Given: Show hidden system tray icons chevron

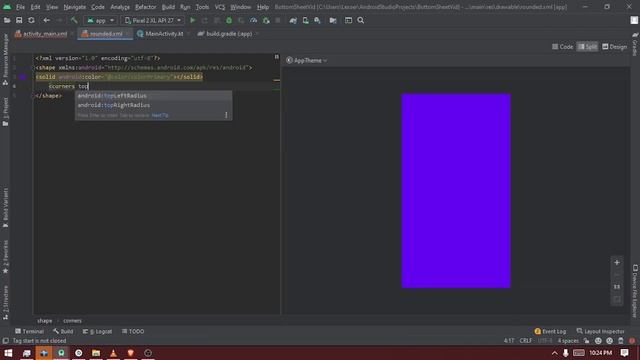Looking at the screenshot, I should tap(554, 353).
